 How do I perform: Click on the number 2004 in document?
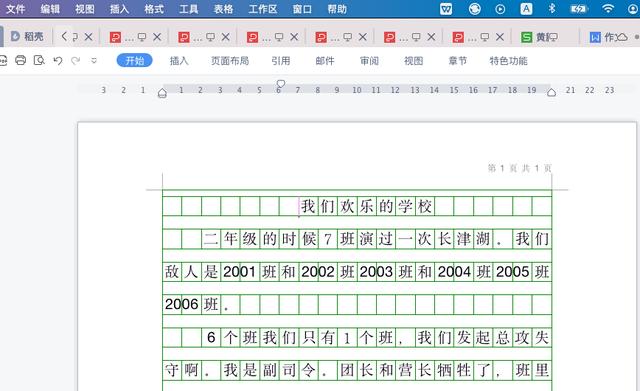tap(454, 272)
